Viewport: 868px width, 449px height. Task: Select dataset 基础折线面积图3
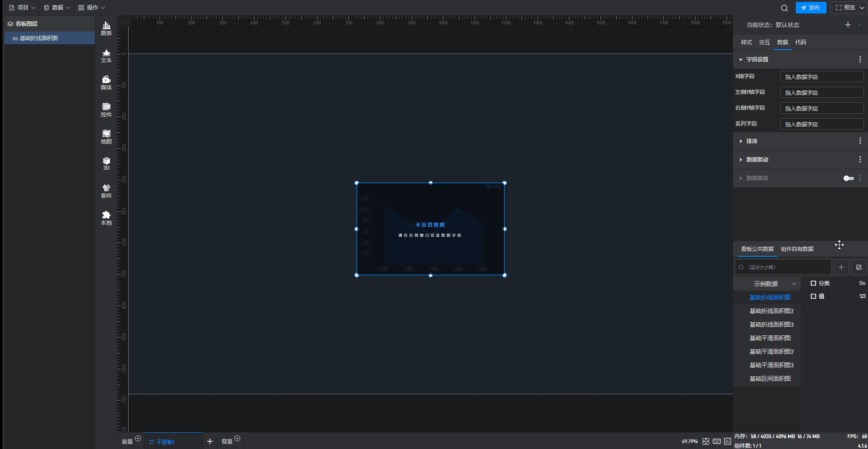771,324
